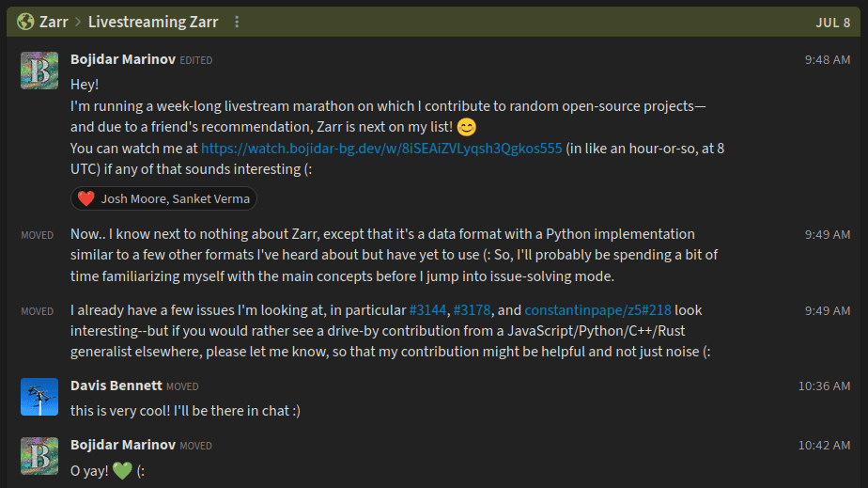Screen dimensions: 868x488
Task: Click Davis Bennett sender name
Action: (116, 386)
